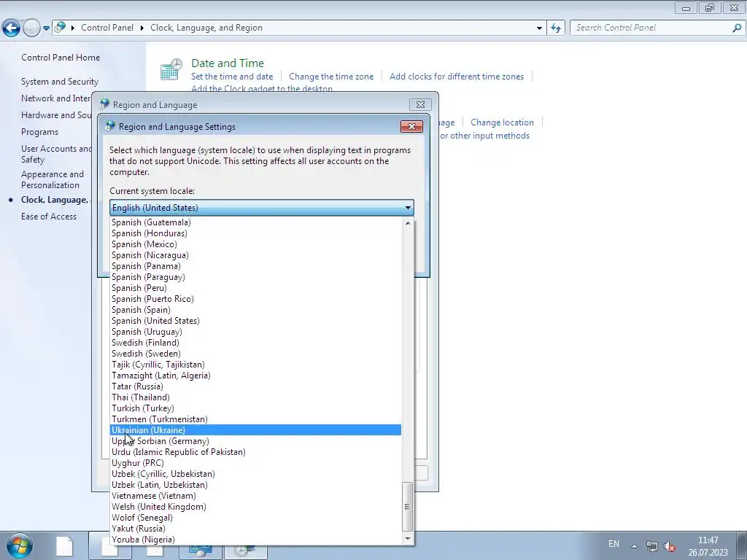Open Add clocks for different time zones
This screenshot has height=560, width=747.
(x=457, y=76)
